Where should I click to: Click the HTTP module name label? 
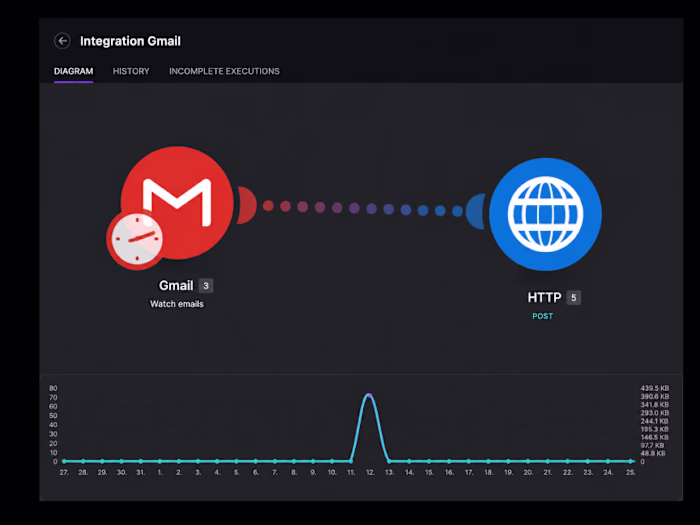pyautogui.click(x=544, y=298)
